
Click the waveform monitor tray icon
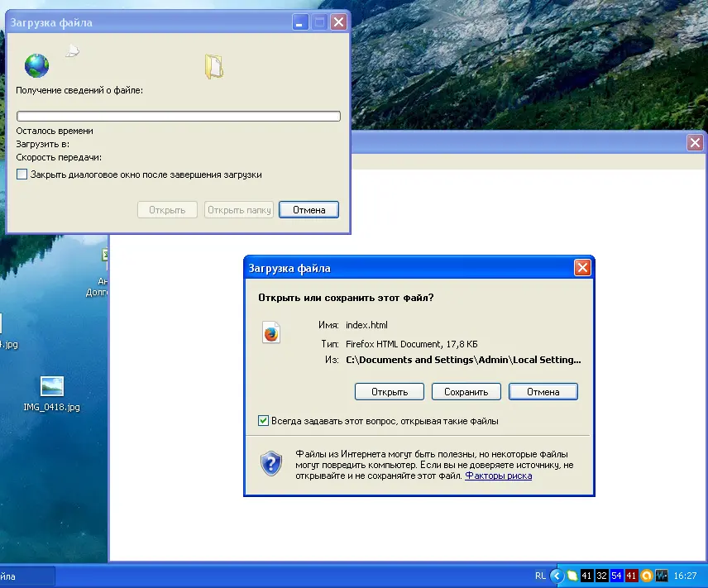[662, 576]
